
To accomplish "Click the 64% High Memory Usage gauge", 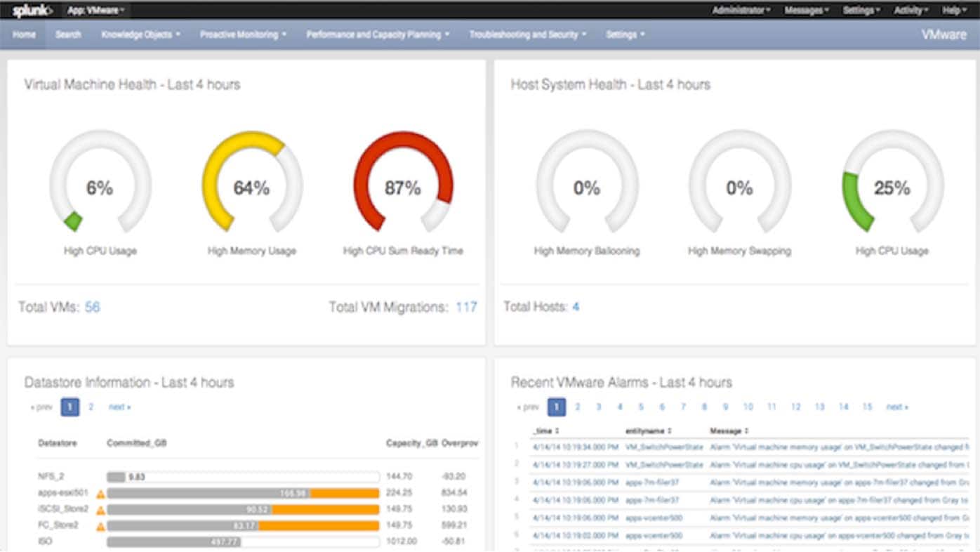I will 251,182.
